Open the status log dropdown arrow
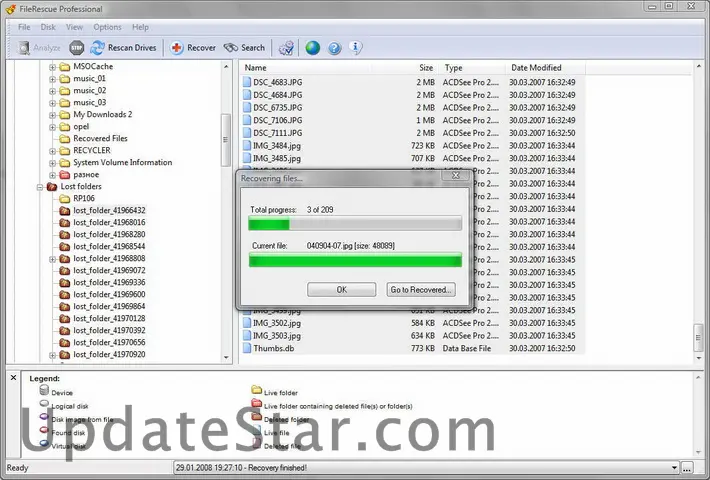The image size is (710, 480). pyautogui.click(x=674, y=468)
